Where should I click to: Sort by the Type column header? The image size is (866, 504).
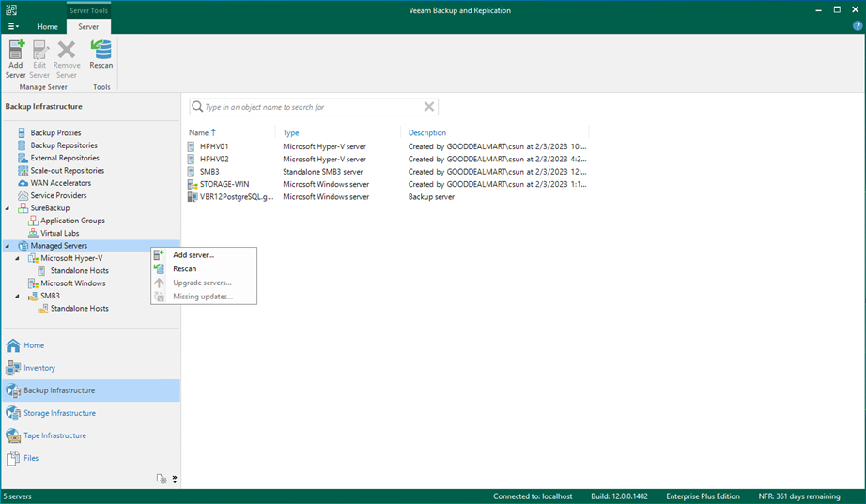pyautogui.click(x=291, y=132)
